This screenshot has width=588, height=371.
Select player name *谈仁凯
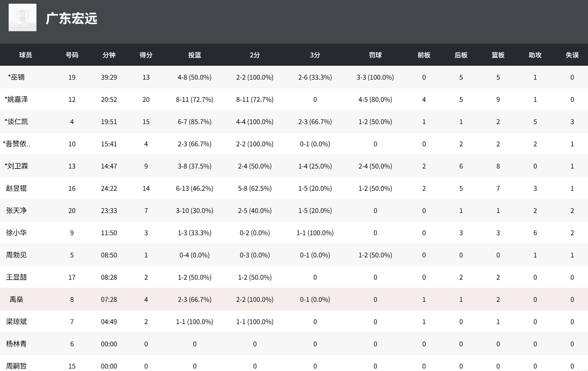tap(16, 122)
